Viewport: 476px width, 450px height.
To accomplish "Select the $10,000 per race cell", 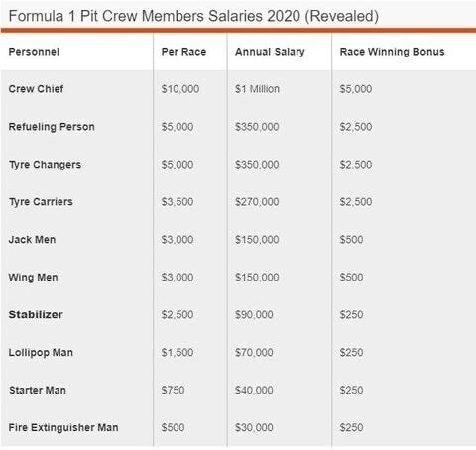I will [180, 89].
